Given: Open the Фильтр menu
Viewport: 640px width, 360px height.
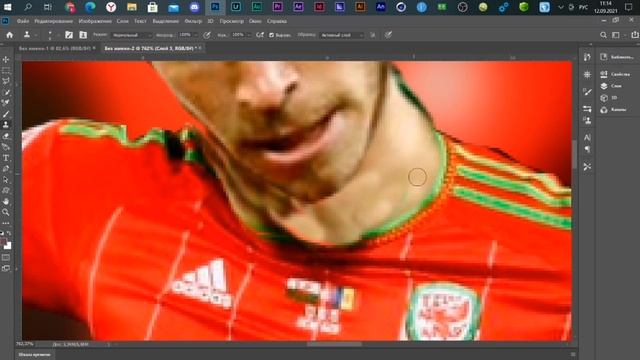Looking at the screenshot, I should [193, 21].
